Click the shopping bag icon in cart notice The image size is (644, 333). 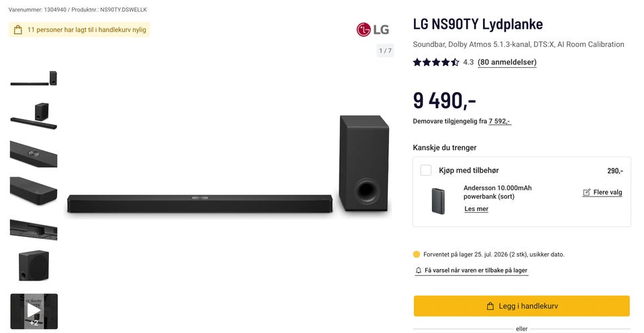pyautogui.click(x=18, y=30)
